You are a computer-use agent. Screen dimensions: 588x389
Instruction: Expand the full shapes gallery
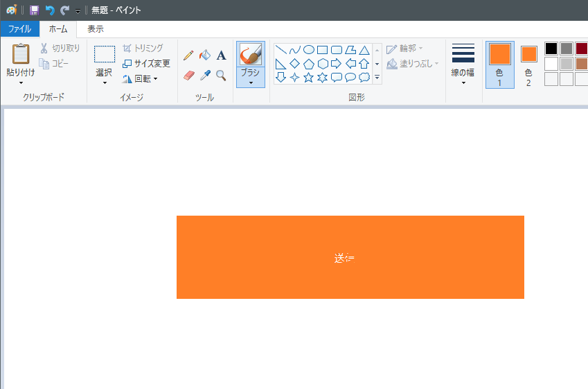tap(377, 78)
